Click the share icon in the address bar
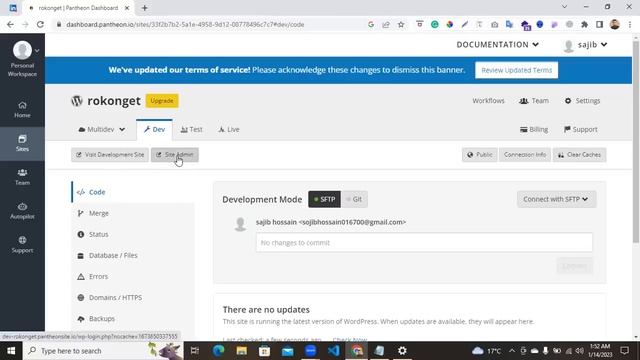 coord(386,24)
